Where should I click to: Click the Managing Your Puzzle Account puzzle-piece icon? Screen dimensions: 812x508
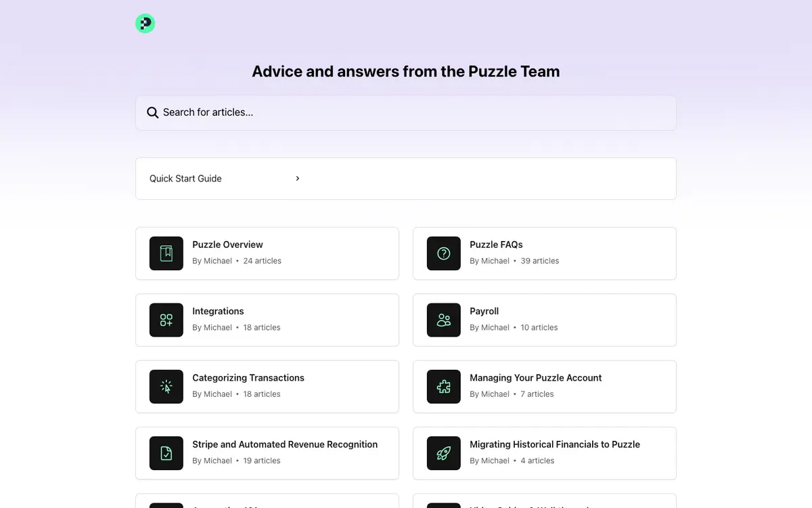444,387
